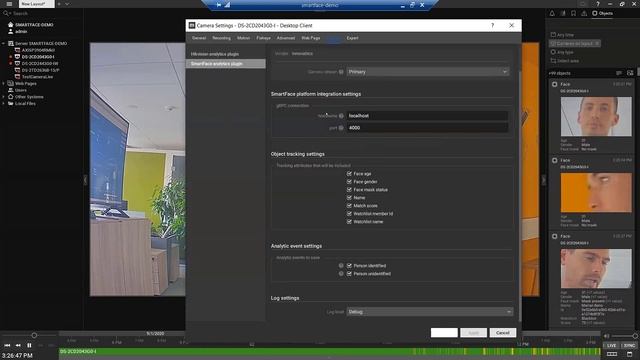Open the Notifications bell tab

(x=552, y=13)
